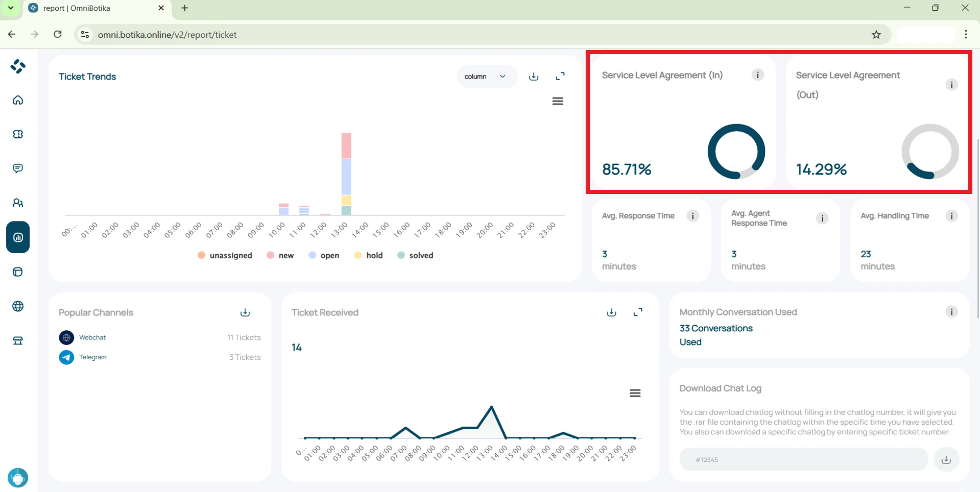This screenshot has height=492, width=980.
Task: Open a new browser tab
Action: (x=185, y=8)
